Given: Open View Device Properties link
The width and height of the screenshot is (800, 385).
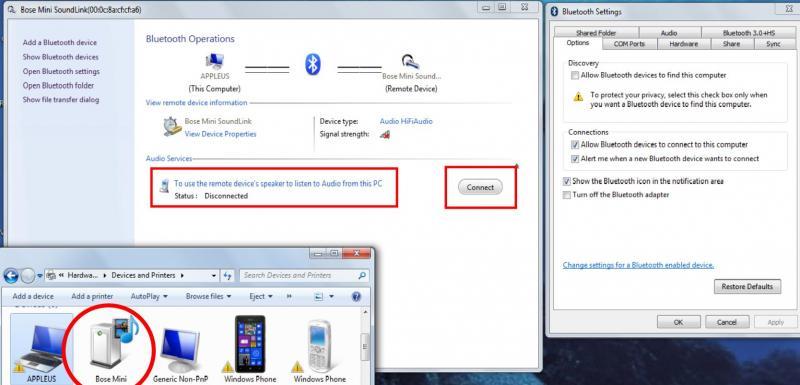Looking at the screenshot, I should [220, 134].
